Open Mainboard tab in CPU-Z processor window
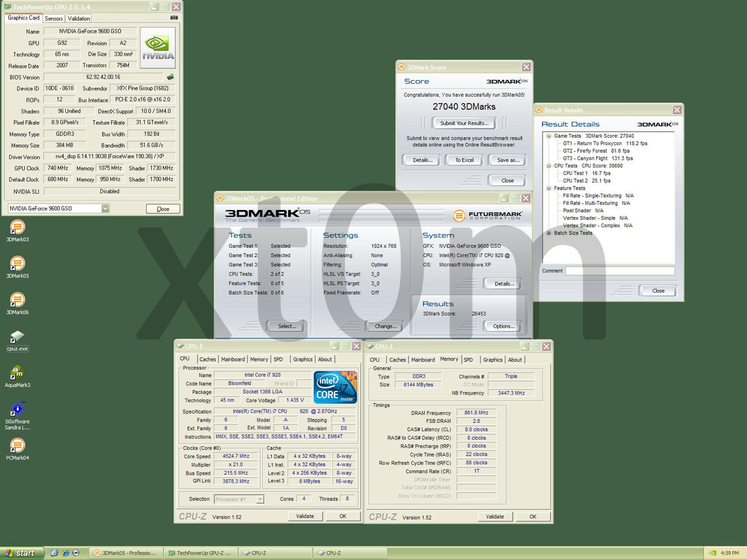The height and width of the screenshot is (560, 747). point(233,359)
